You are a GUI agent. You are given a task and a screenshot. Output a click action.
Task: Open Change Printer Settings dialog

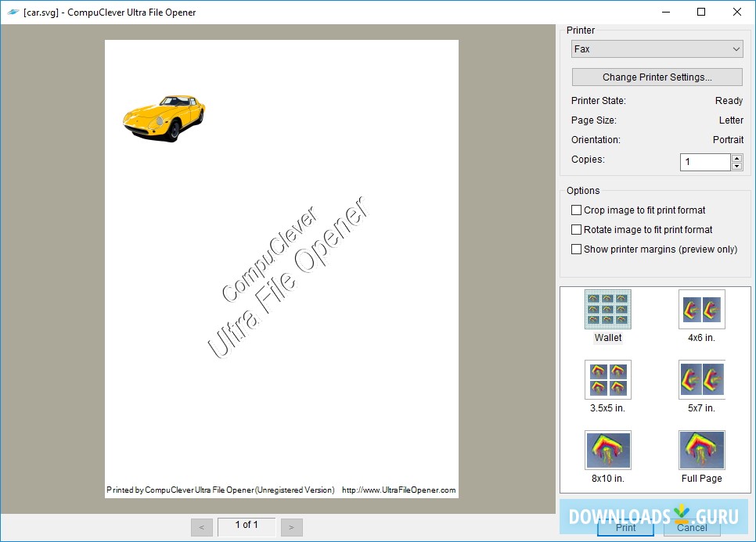point(657,77)
